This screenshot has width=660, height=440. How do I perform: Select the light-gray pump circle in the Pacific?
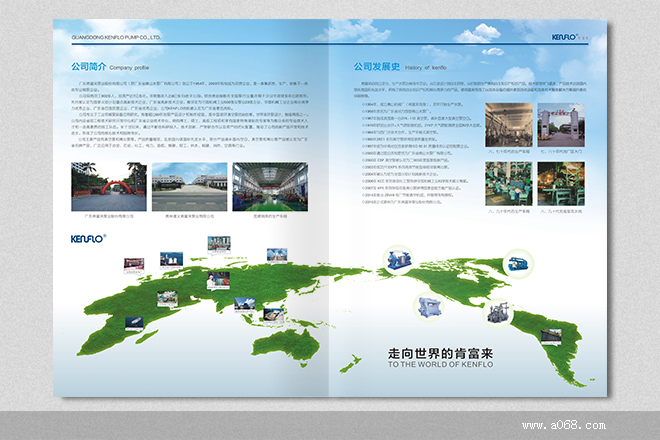(x=428, y=307)
